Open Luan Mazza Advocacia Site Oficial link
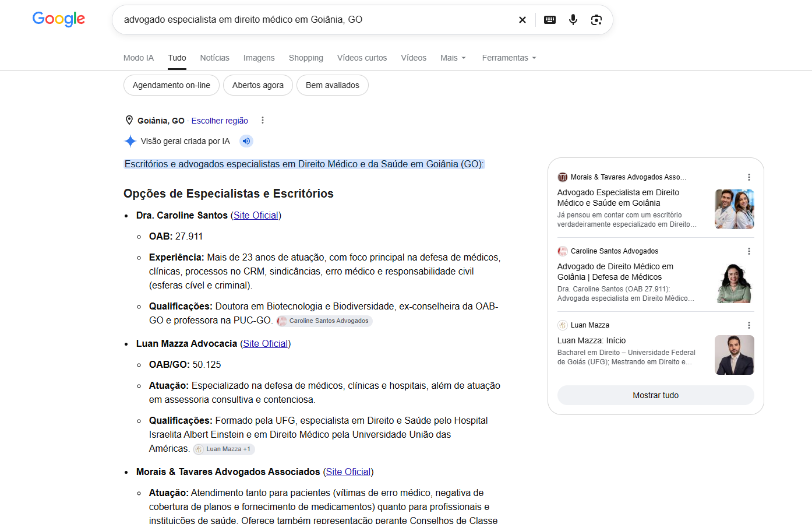This screenshot has height=524, width=812. point(266,343)
